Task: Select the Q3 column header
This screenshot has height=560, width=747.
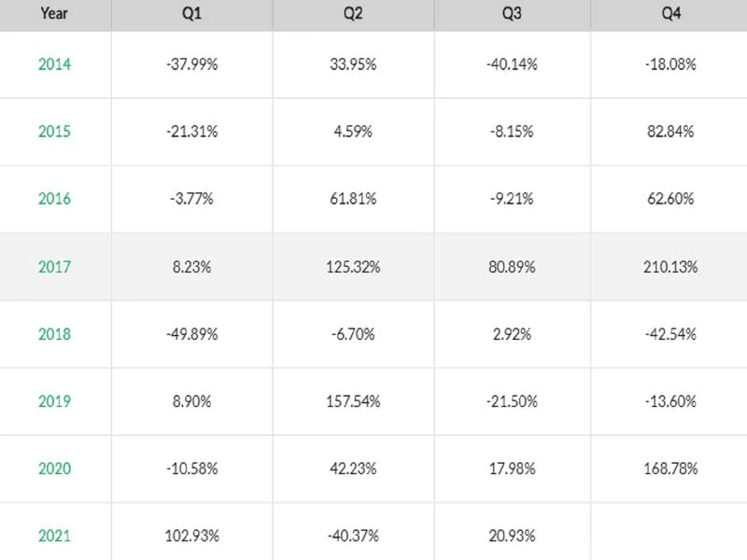Action: 510,14
